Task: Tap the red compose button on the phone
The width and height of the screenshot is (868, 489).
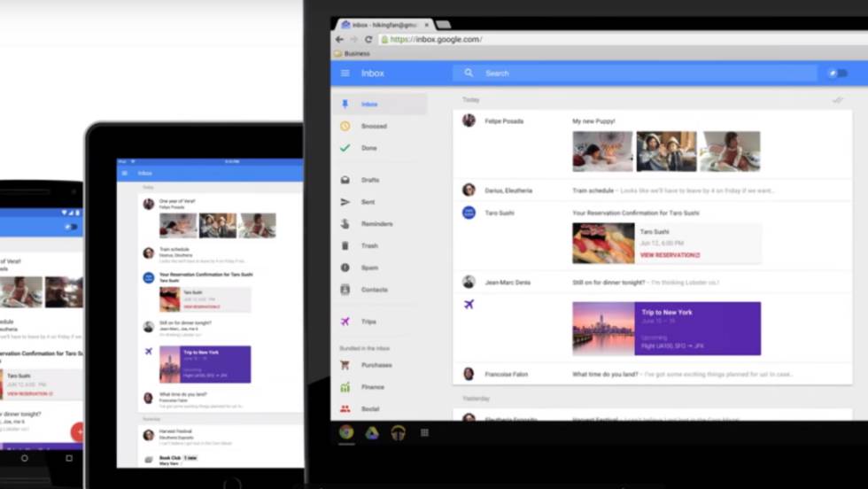Action: click(x=78, y=432)
